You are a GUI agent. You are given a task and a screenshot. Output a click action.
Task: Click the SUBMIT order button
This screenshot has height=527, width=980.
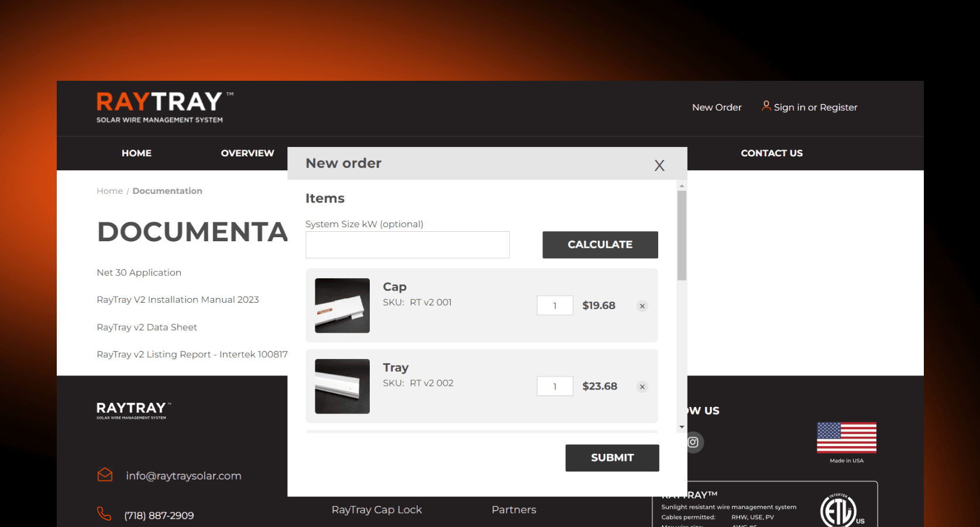(x=612, y=458)
